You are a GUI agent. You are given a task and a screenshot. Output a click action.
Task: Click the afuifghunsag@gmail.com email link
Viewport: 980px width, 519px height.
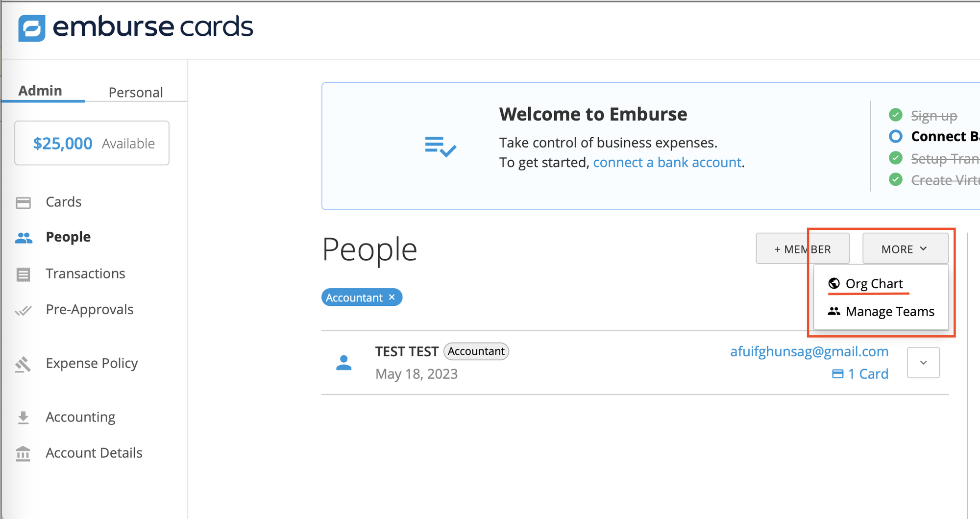click(809, 351)
